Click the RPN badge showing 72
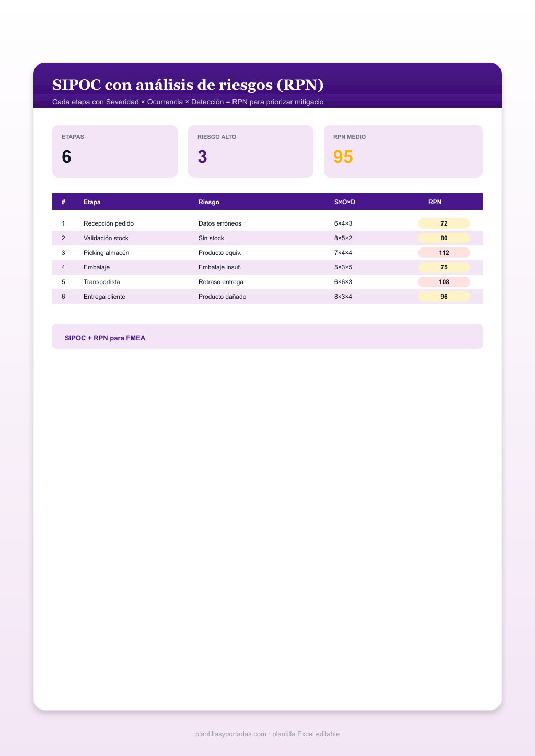 coord(444,223)
